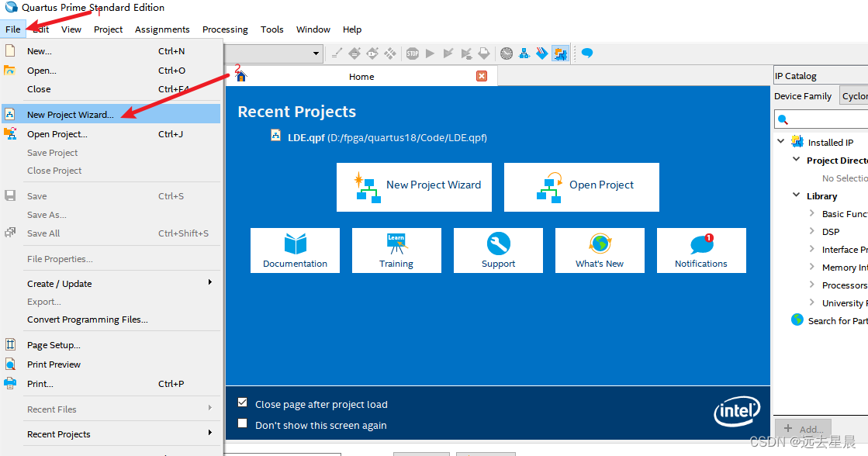Click the LDE.qpf project file icon
This screenshot has height=456, width=868.
tap(275, 135)
